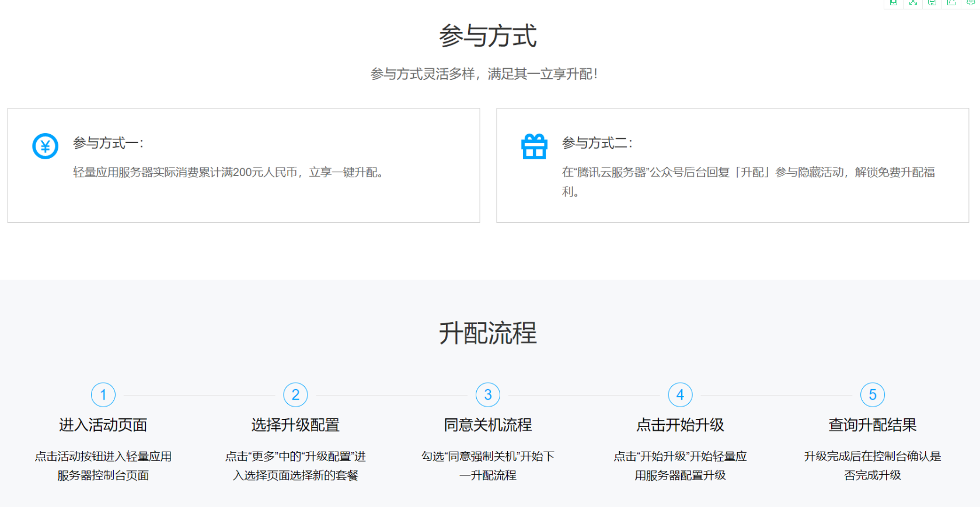Click the 升级完成后在控制台确认是否完成升级 description
The image size is (980, 507).
tap(873, 466)
